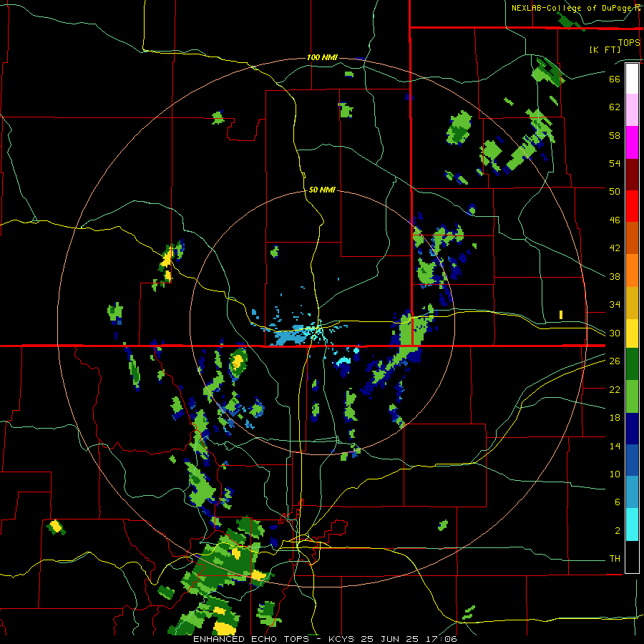Click the light pink legend swatch
This screenshot has height=644, width=644.
(x=632, y=110)
